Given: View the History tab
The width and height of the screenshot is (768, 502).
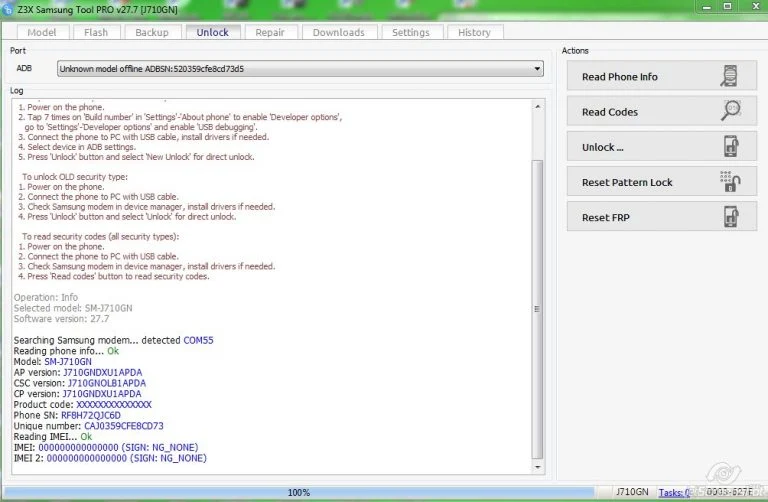Looking at the screenshot, I should pos(474,32).
